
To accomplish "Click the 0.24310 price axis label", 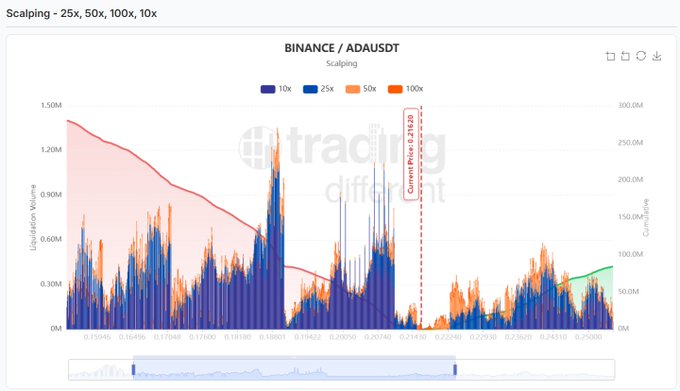I will tap(553, 337).
